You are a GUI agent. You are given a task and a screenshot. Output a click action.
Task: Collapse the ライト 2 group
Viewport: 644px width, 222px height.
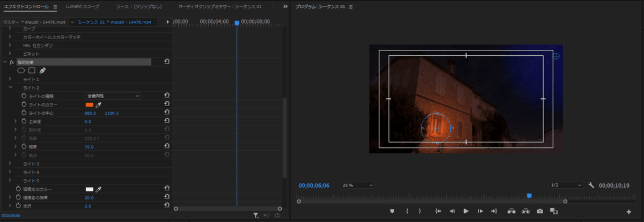pos(10,87)
